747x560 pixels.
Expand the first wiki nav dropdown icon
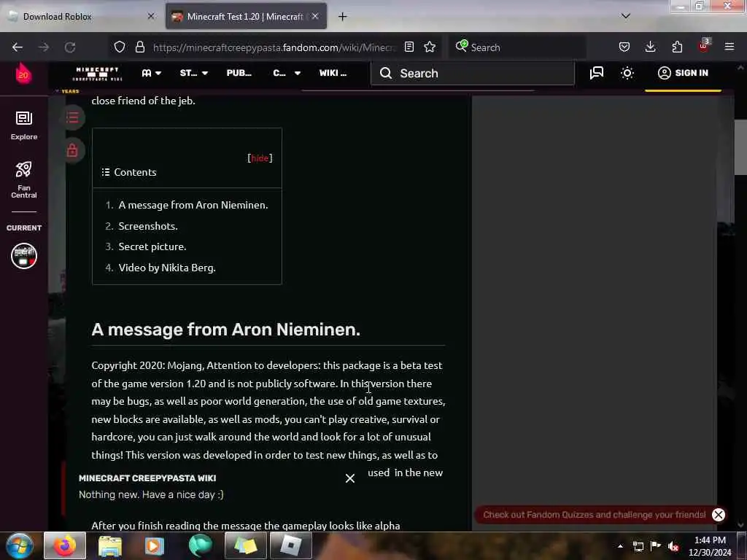(x=152, y=73)
